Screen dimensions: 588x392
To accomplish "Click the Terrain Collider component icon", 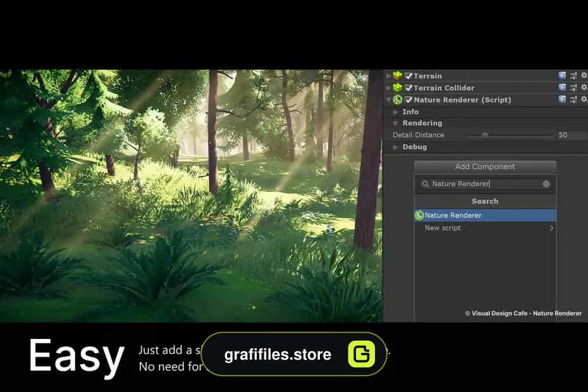I will [398, 88].
